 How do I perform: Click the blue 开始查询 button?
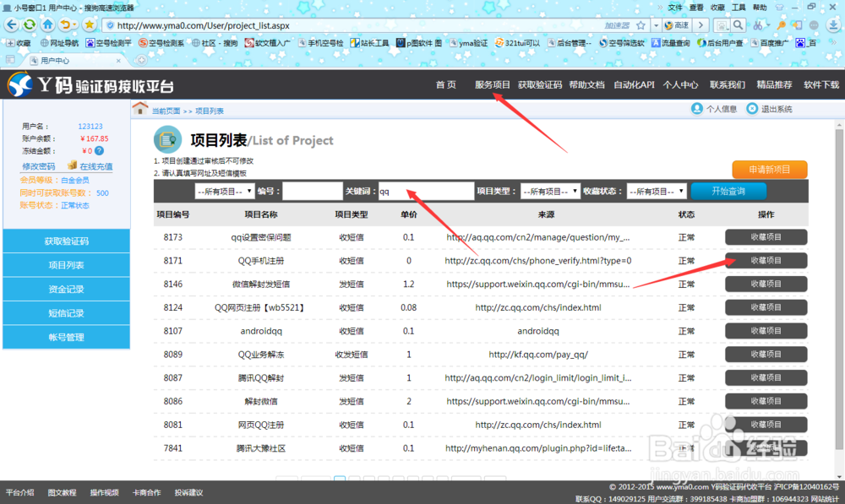point(728,191)
